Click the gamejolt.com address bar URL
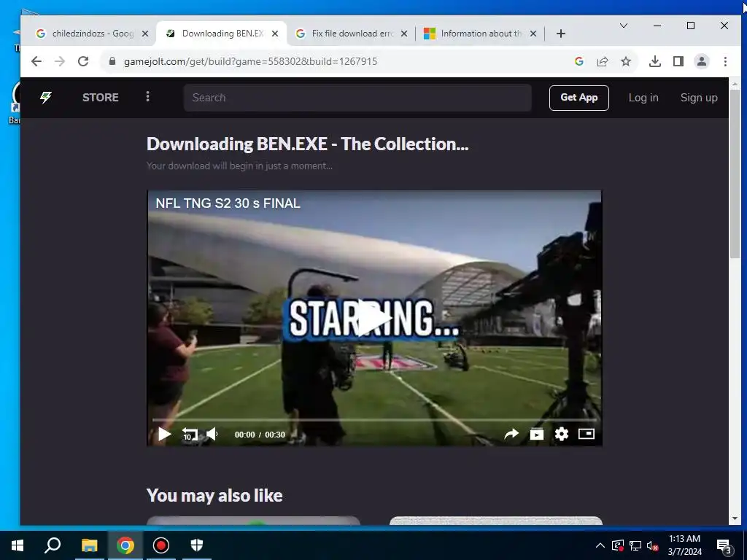Screen dimensions: 747x560 (x=250, y=61)
